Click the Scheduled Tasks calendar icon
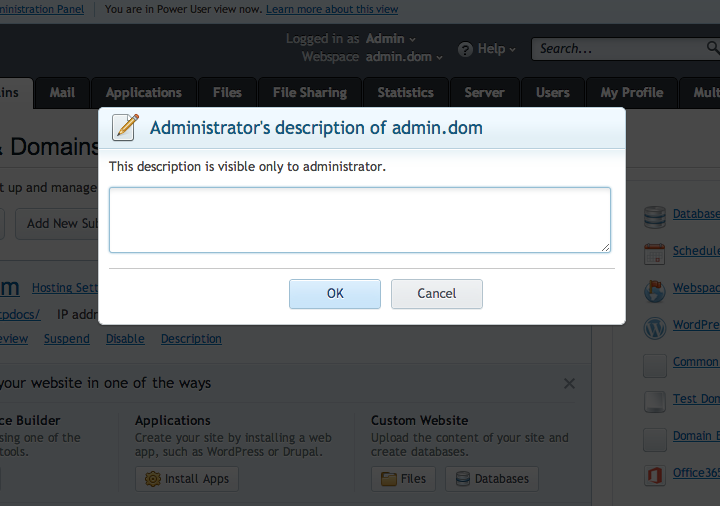This screenshot has height=506, width=720. tap(655, 254)
